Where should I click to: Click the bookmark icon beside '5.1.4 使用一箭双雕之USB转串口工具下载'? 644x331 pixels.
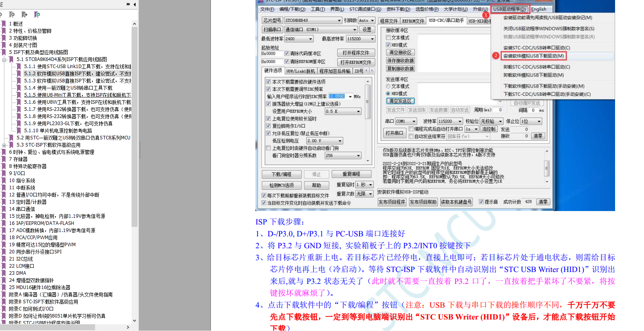pyautogui.click(x=19, y=88)
